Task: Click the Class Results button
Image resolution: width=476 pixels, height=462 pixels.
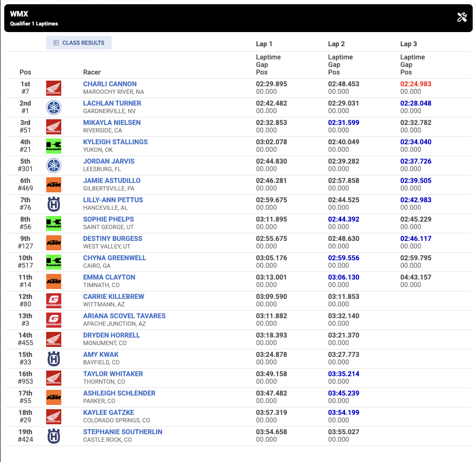Action: (79, 43)
